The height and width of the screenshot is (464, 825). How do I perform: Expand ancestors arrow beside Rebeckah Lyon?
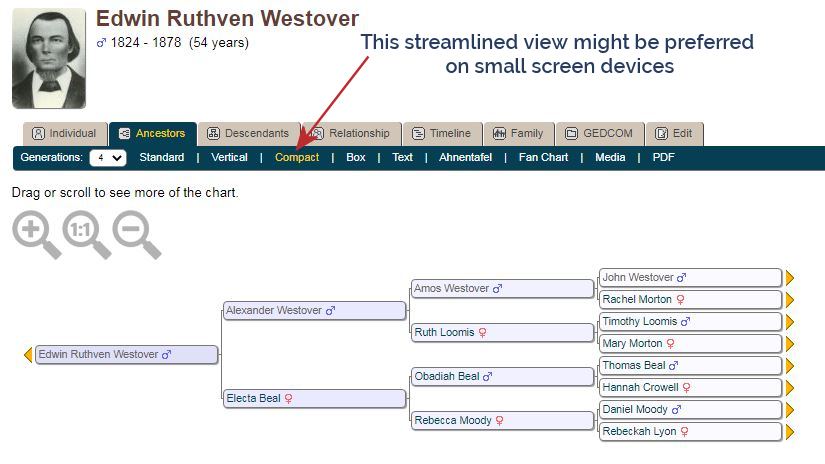point(789,432)
